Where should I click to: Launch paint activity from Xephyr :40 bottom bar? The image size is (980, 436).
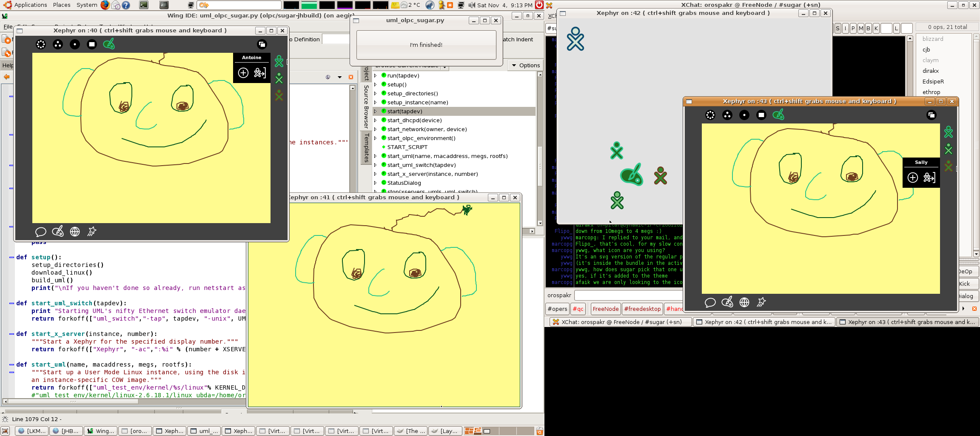click(x=58, y=231)
